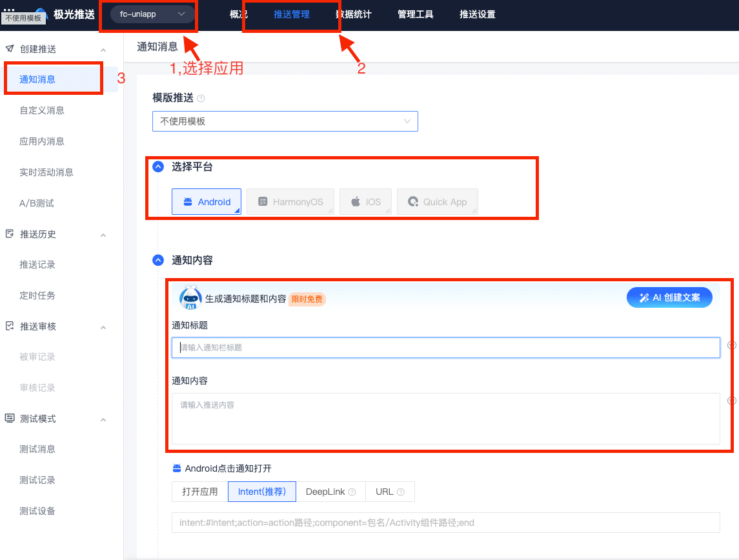739x560 pixels.
Task: Switch to the 管理工具 top menu
Action: (x=416, y=14)
